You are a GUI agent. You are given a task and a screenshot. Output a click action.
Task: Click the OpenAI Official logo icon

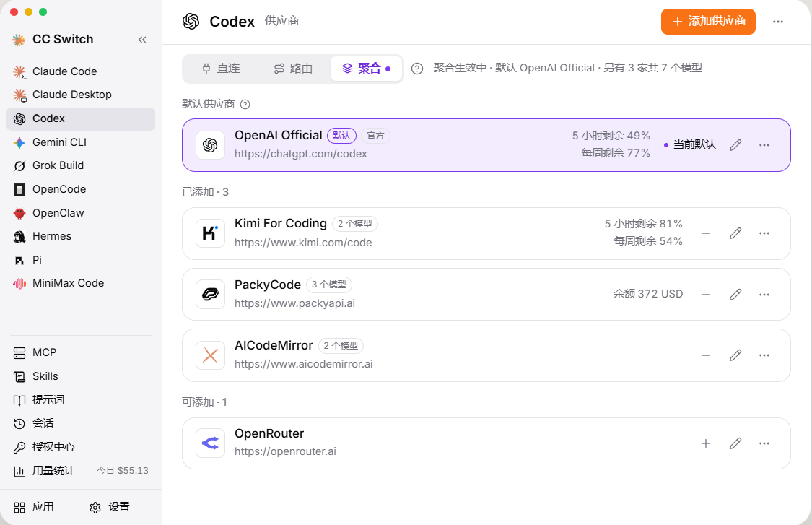click(210, 145)
